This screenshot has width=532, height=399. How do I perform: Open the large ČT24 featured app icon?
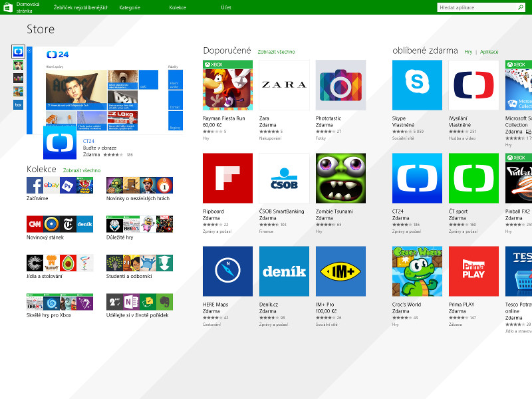click(60, 142)
